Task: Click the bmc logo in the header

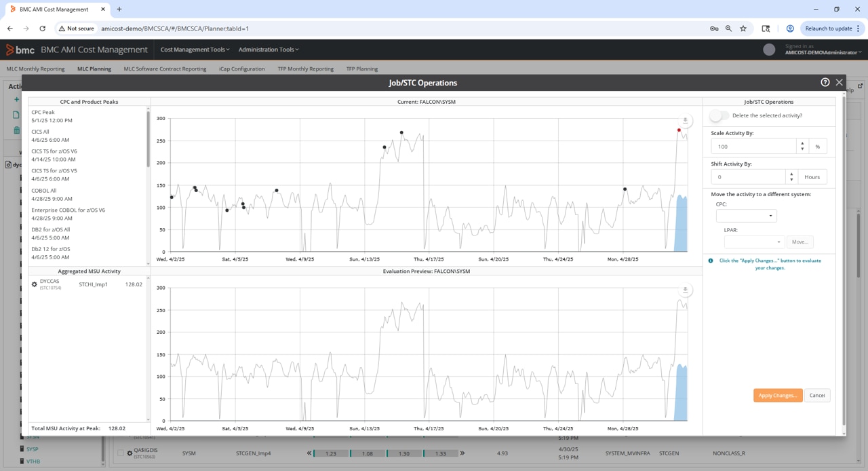Action: coord(20,49)
